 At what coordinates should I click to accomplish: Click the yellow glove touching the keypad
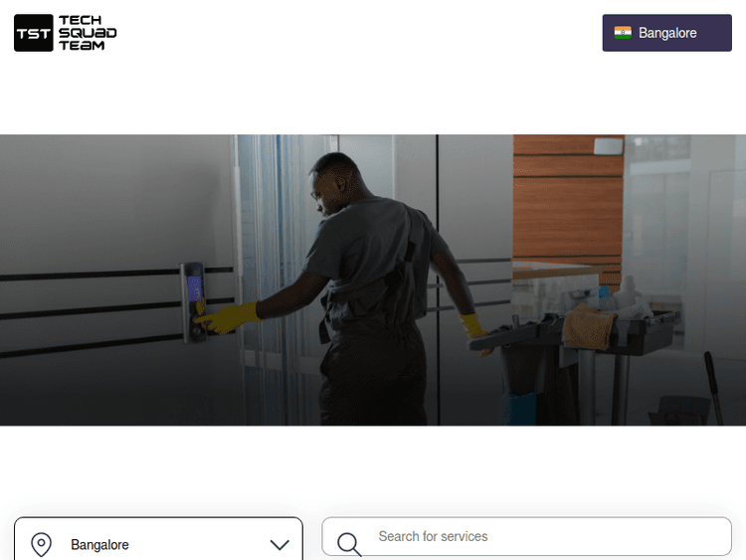(x=230, y=318)
